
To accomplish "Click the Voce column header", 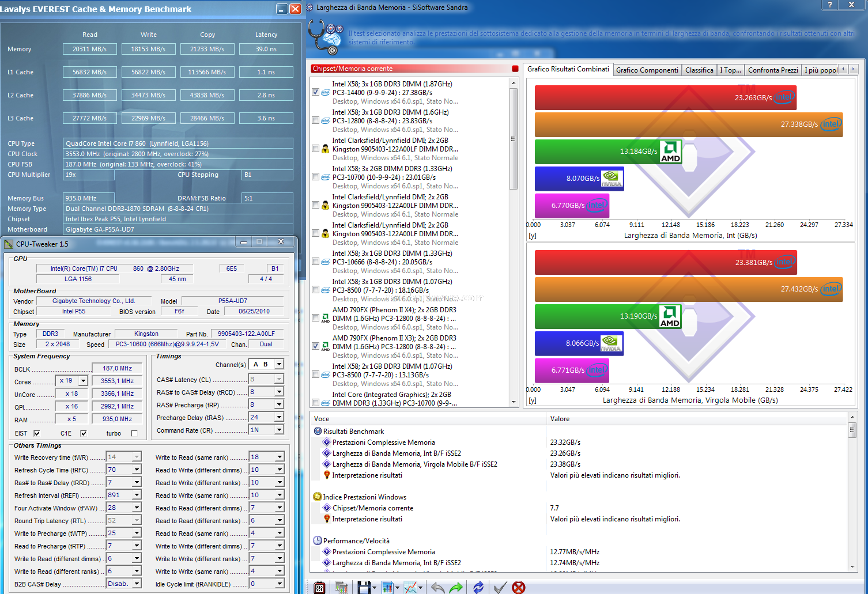I will tap(428, 419).
